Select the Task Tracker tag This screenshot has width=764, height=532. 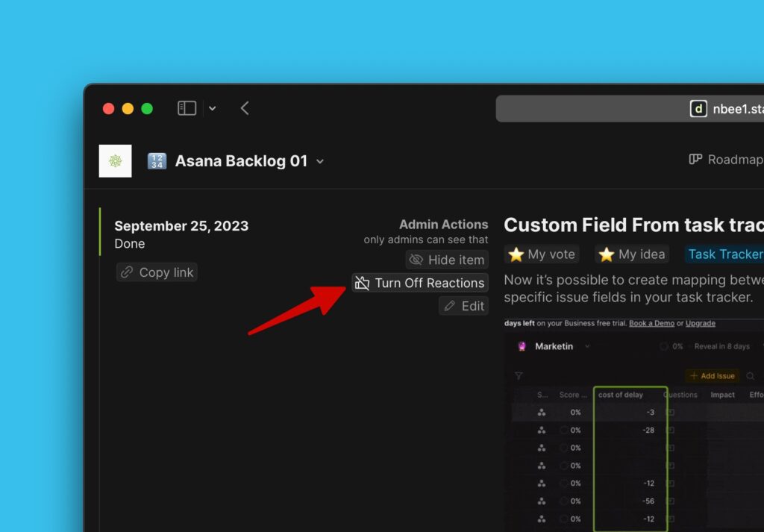[724, 254]
